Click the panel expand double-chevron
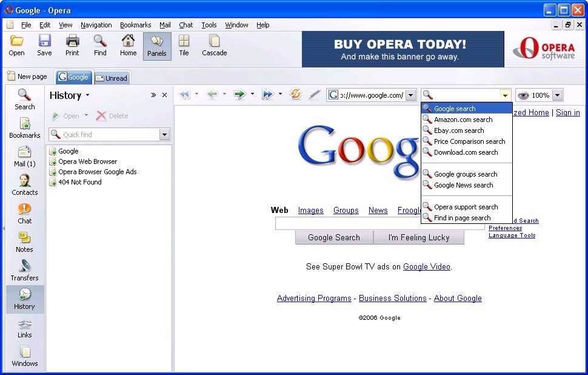Viewport: 588px width, 375px height. pos(153,95)
